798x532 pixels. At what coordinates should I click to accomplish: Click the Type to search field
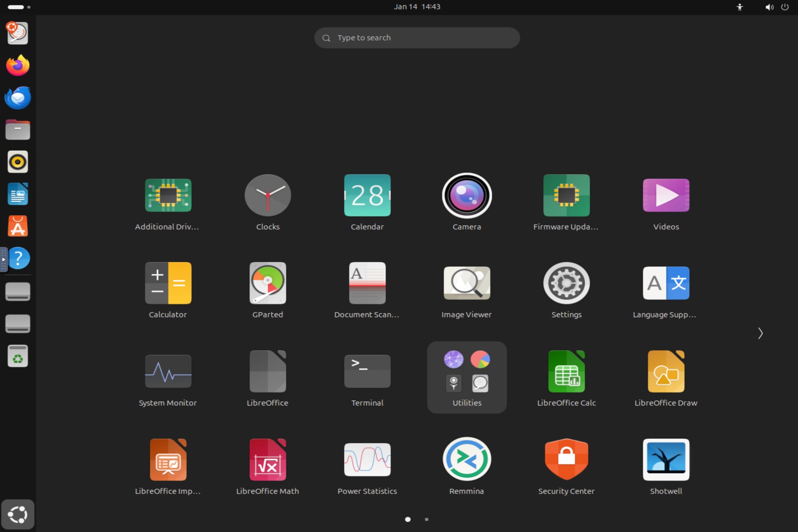(x=417, y=38)
